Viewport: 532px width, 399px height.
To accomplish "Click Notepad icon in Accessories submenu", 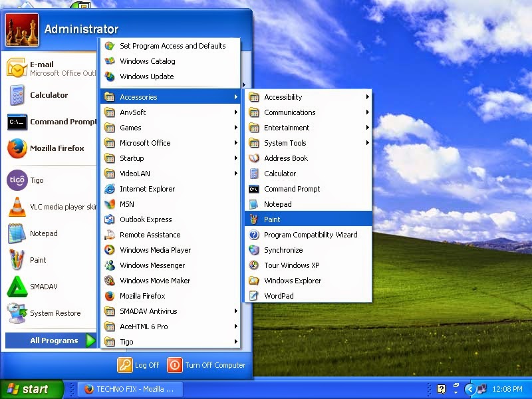I will coord(254,204).
